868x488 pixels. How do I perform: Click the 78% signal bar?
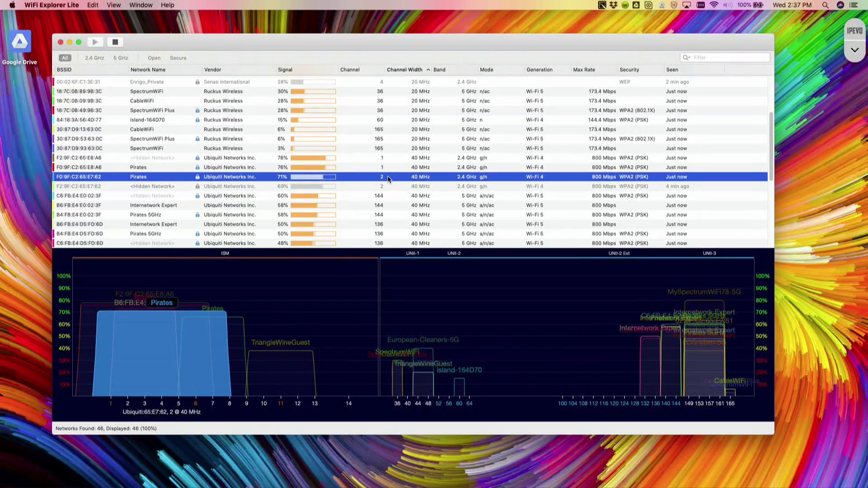[313, 158]
